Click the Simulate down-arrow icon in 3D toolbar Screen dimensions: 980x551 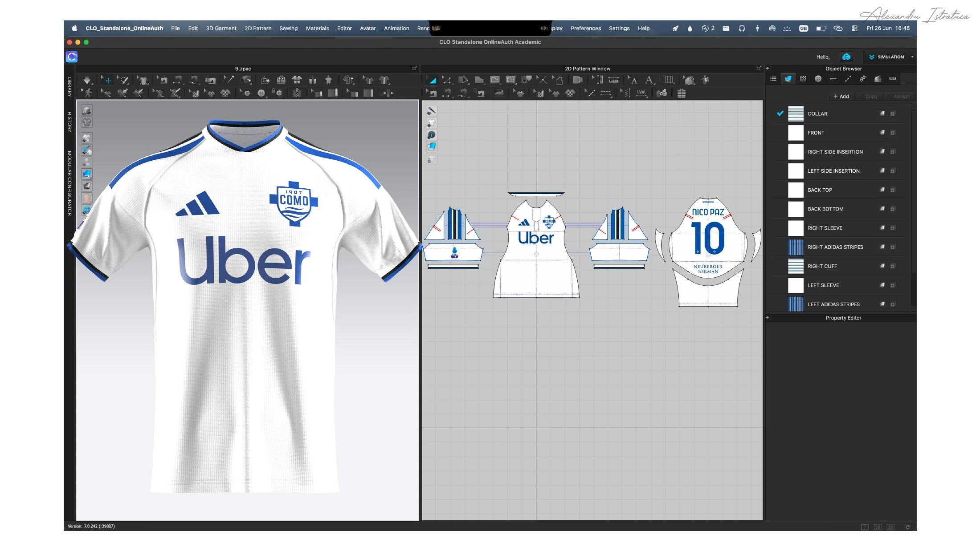coord(87,81)
